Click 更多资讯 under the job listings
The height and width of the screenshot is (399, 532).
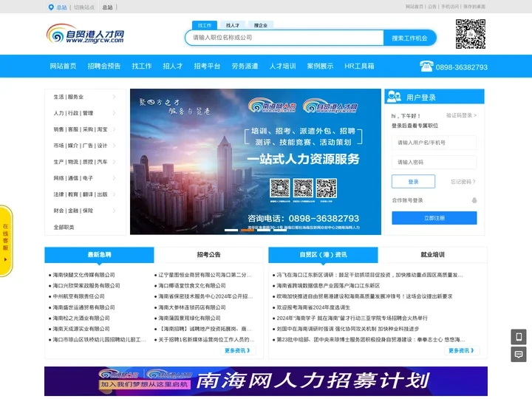(x=238, y=350)
